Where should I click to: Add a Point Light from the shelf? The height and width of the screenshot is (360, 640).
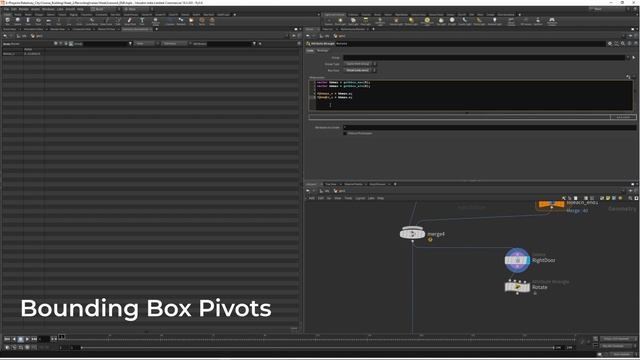340,21
